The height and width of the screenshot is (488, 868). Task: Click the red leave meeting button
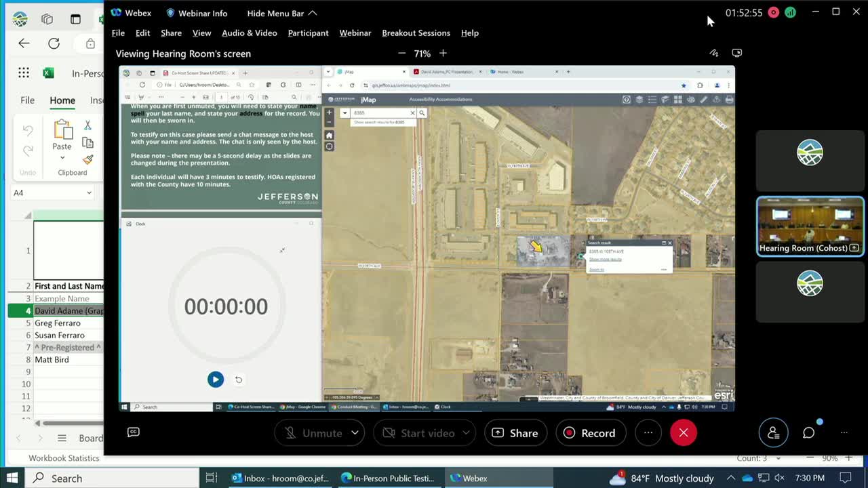click(683, 432)
